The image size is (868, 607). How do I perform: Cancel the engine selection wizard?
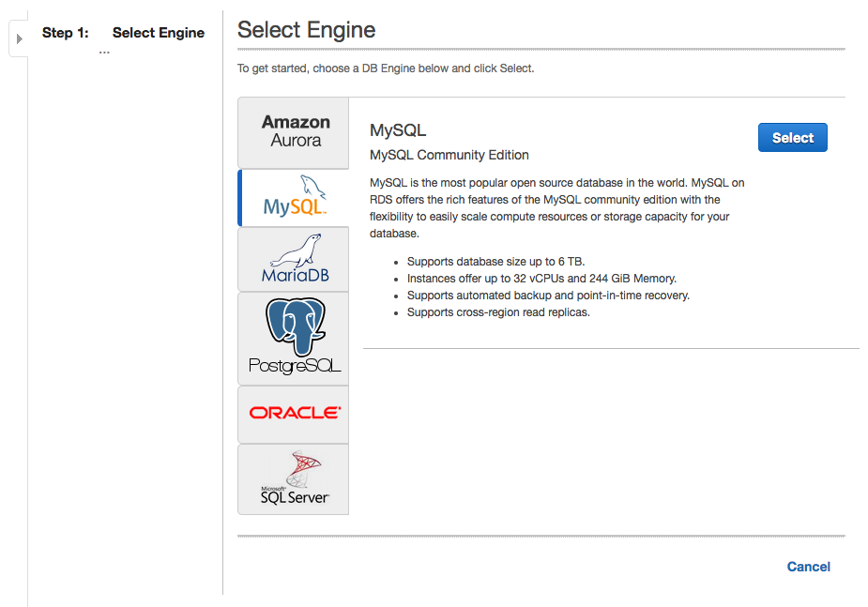[808, 567]
